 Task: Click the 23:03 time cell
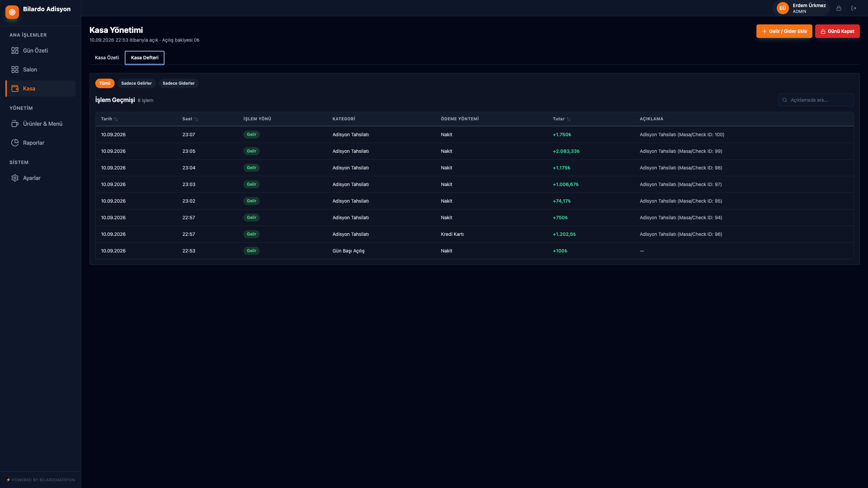189,184
